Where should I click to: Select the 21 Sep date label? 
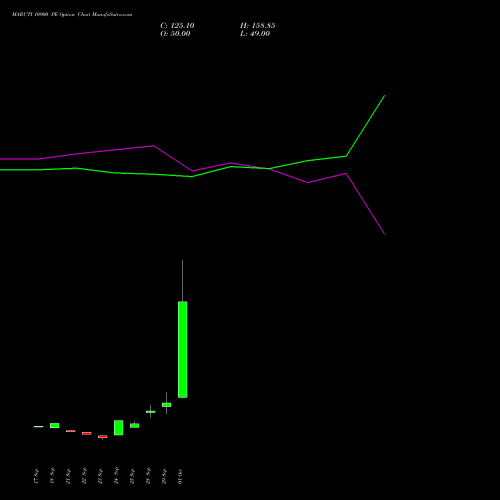click(x=68, y=476)
